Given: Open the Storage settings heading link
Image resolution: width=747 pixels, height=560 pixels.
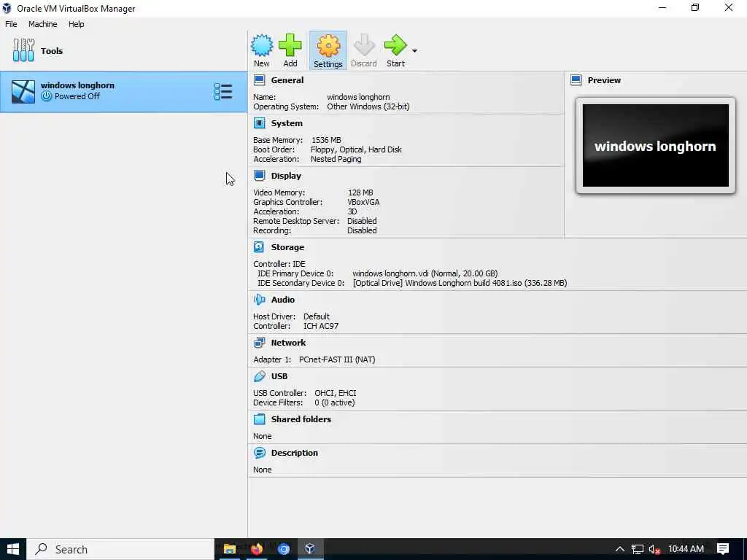Looking at the screenshot, I should [287, 247].
